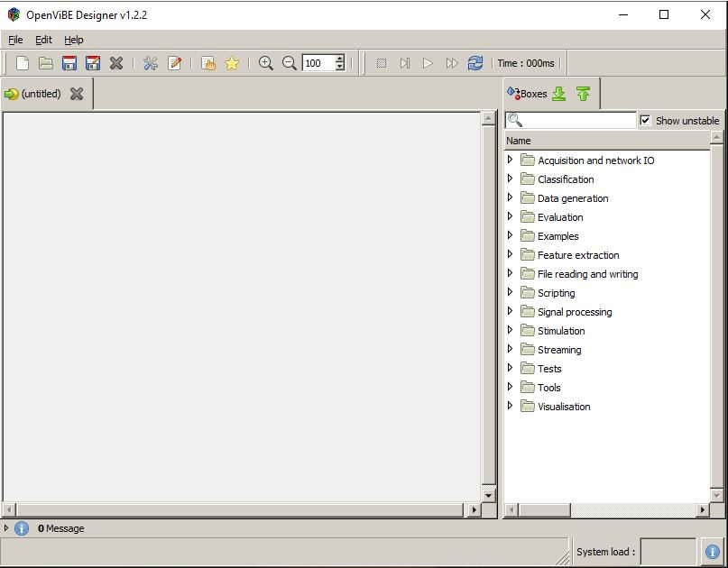Save the scenario with the floppy disk icon

coord(69,63)
